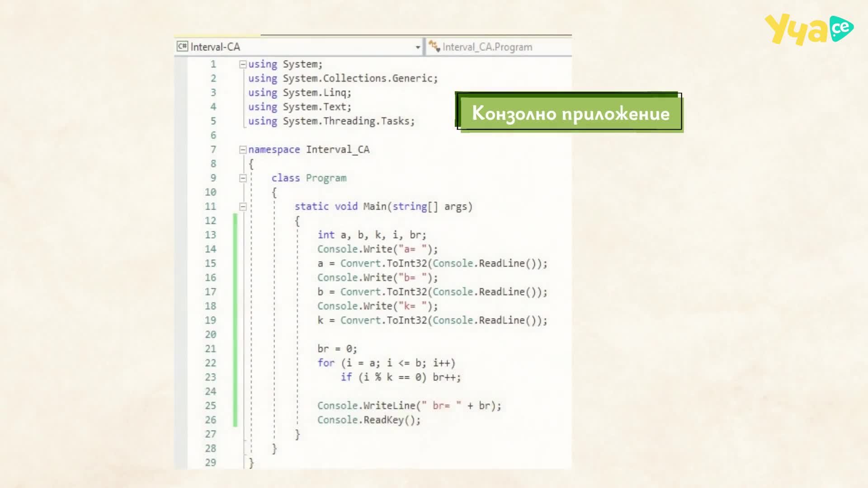Collapse the using directives block on line 1
Screen dimensions: 868x488
pos(243,64)
